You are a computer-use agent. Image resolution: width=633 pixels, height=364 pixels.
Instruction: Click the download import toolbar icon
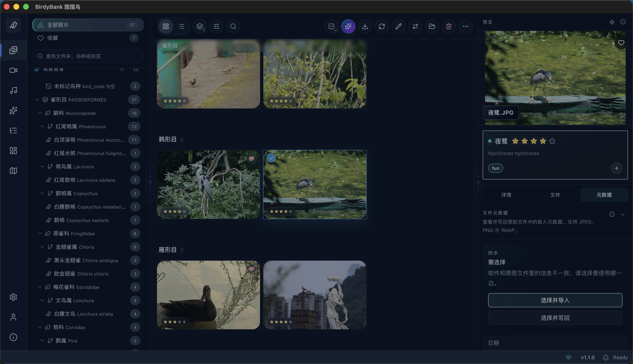pos(365,26)
